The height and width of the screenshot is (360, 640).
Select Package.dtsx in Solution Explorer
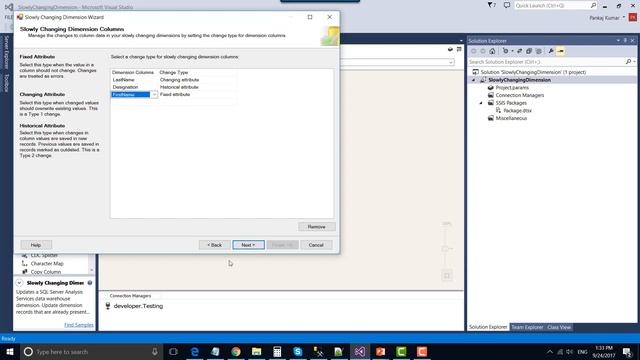pyautogui.click(x=517, y=111)
